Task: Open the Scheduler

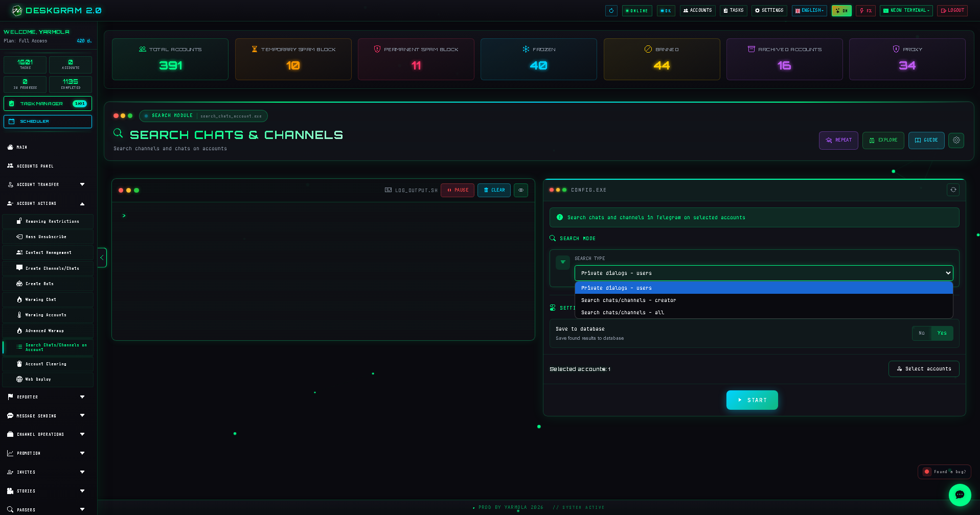Action: pyautogui.click(x=48, y=122)
